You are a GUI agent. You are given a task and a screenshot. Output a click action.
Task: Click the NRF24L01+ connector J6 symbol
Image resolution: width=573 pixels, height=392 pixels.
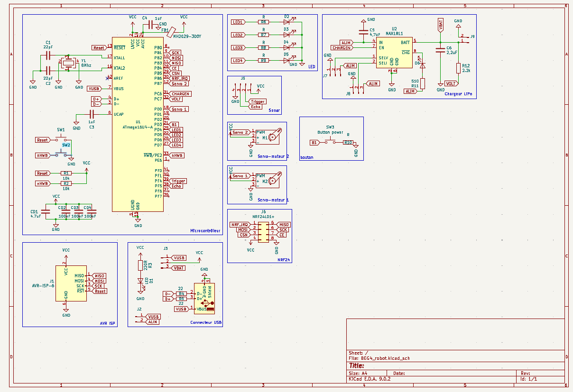[263, 230]
